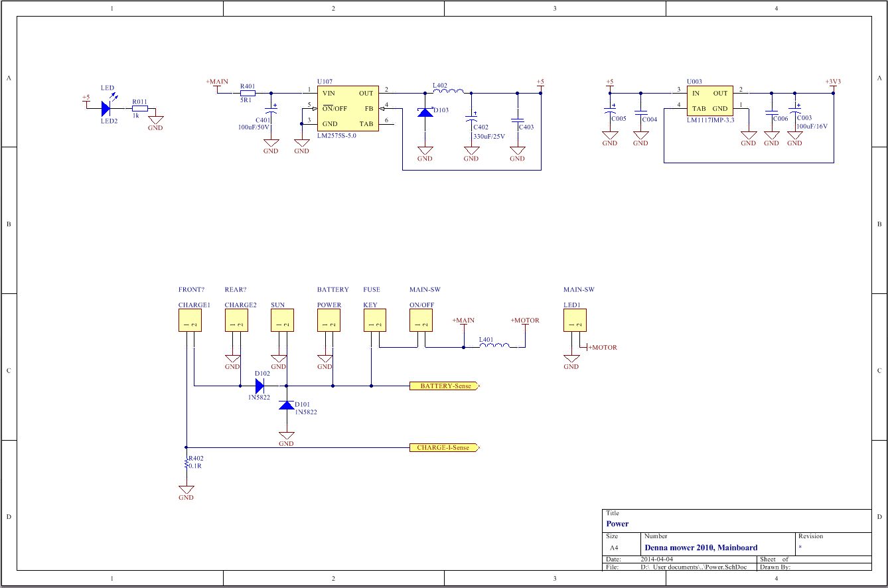Select the U003 LM1117IMP-3.3 regulator
Screen dimensions: 888x588
tap(710, 101)
